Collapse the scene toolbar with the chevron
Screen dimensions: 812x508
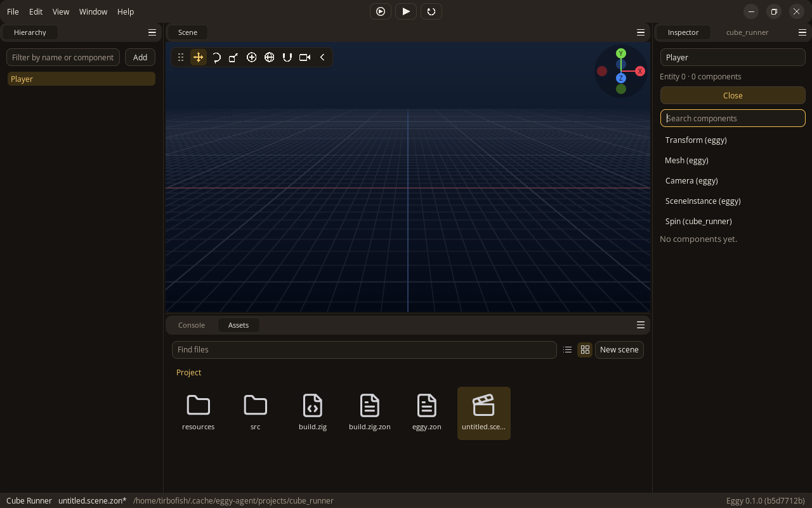pyautogui.click(x=322, y=57)
